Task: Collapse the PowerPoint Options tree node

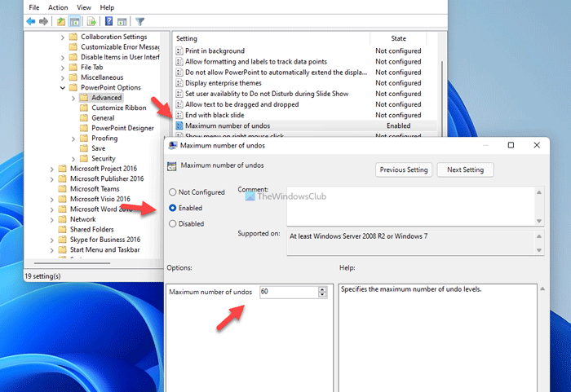Action: click(x=62, y=88)
